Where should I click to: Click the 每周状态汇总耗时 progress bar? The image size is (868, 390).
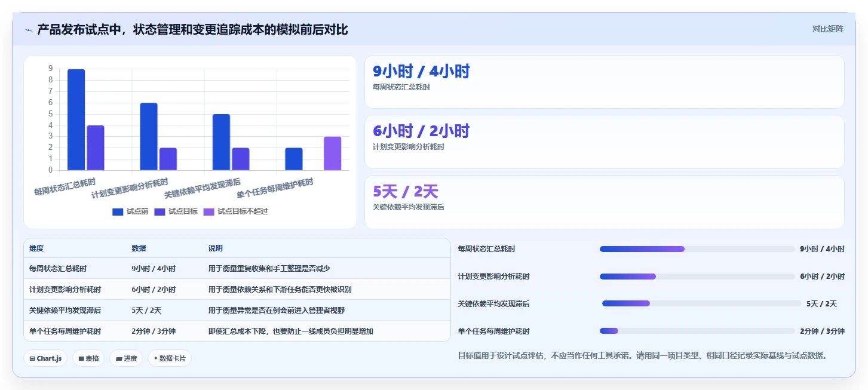pyautogui.click(x=697, y=249)
